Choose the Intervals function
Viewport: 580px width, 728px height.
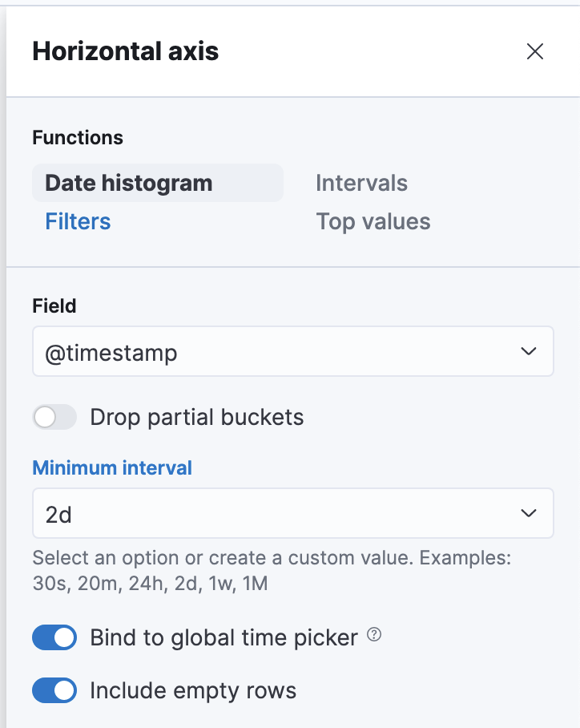coord(361,183)
